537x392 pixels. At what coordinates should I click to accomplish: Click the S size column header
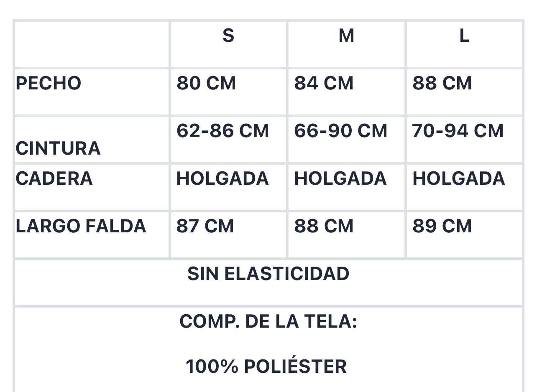tap(228, 36)
